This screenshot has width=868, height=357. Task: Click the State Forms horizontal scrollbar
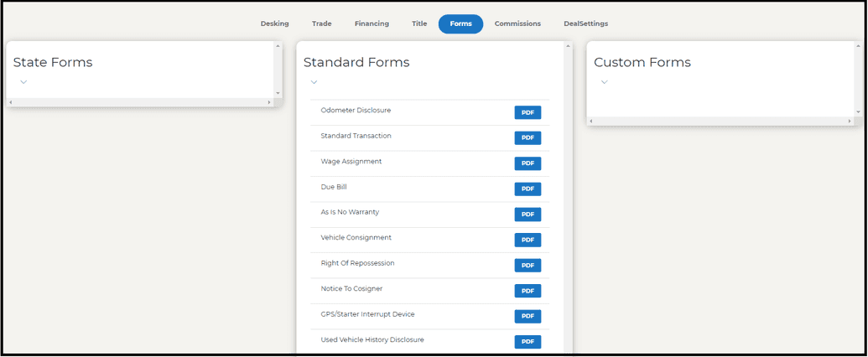[x=140, y=102]
